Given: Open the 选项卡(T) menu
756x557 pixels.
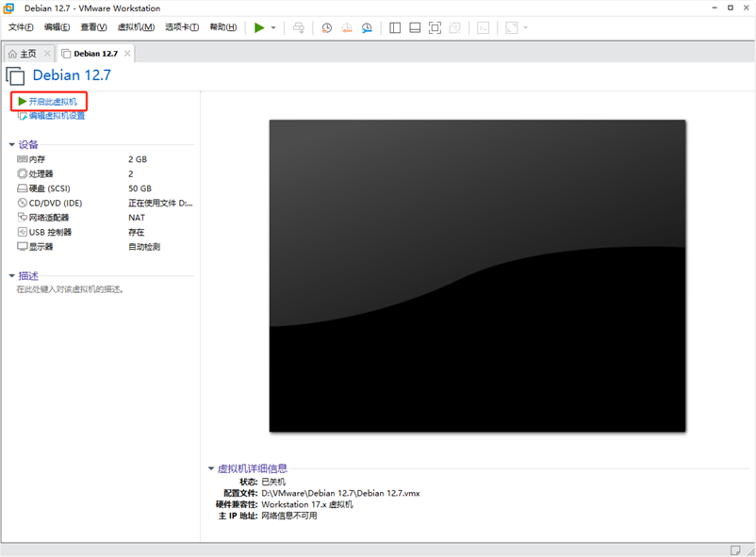Looking at the screenshot, I should [x=182, y=27].
